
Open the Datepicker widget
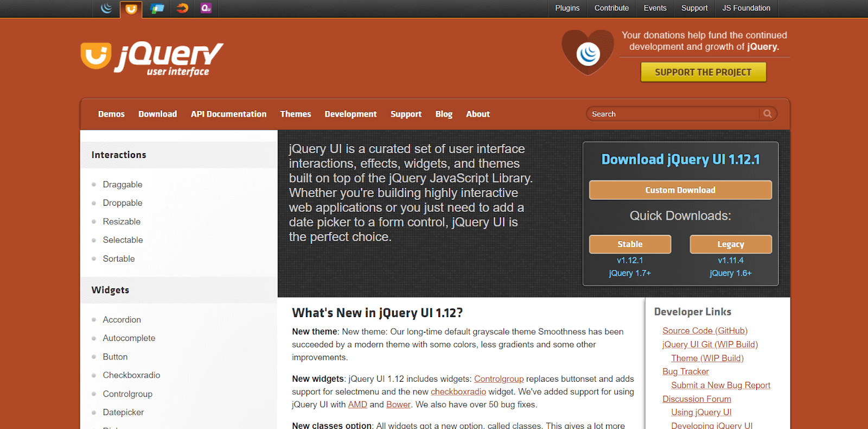pos(123,413)
